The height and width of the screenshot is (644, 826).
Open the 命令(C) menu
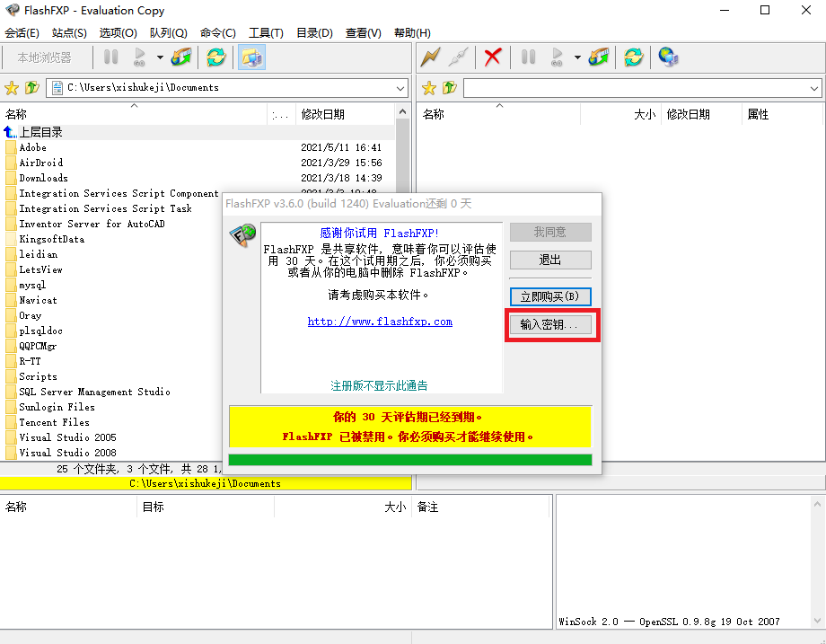217,33
